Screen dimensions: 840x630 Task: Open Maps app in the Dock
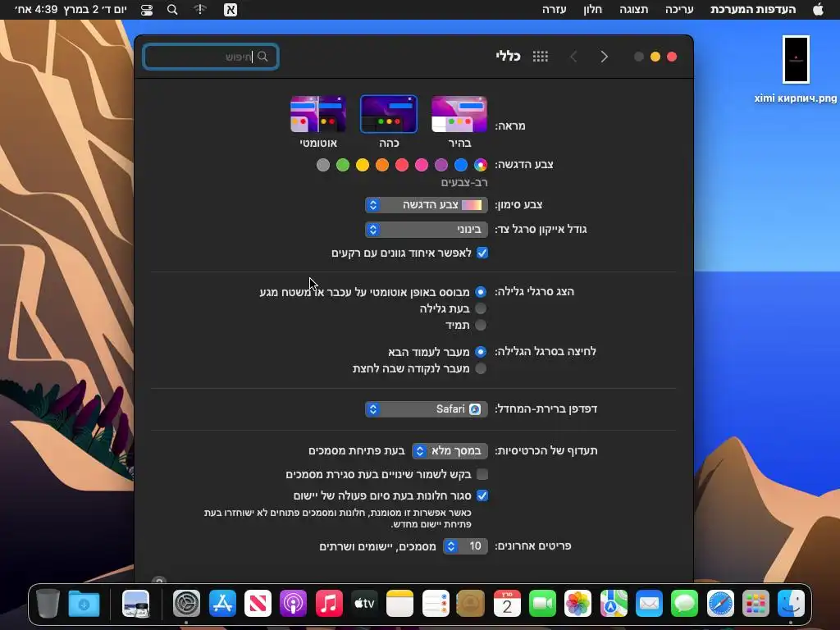[x=614, y=604]
